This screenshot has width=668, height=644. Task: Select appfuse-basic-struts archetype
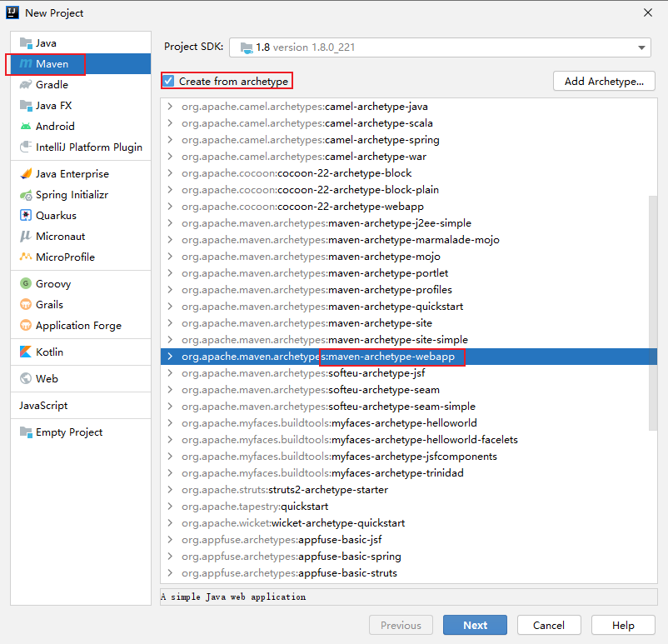click(409, 573)
